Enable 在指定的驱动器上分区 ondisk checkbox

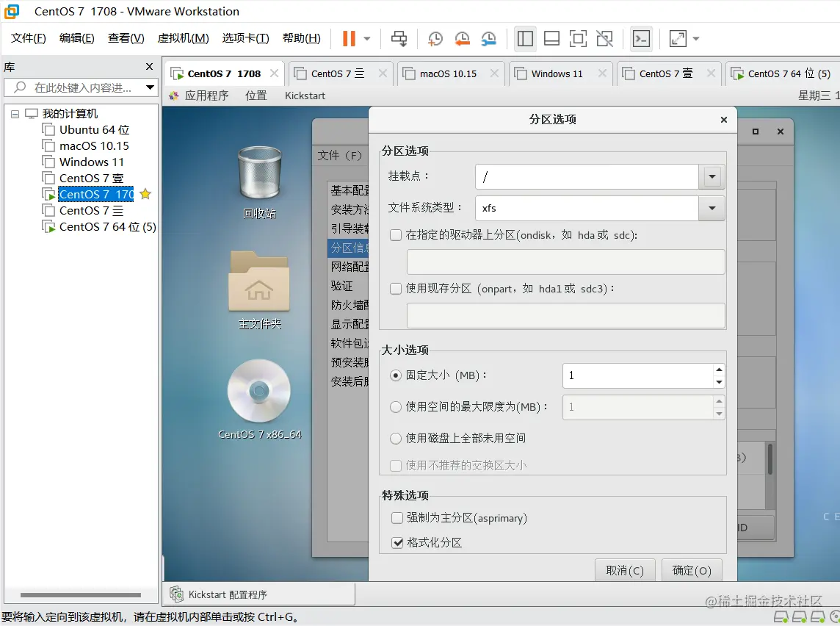[396, 235]
